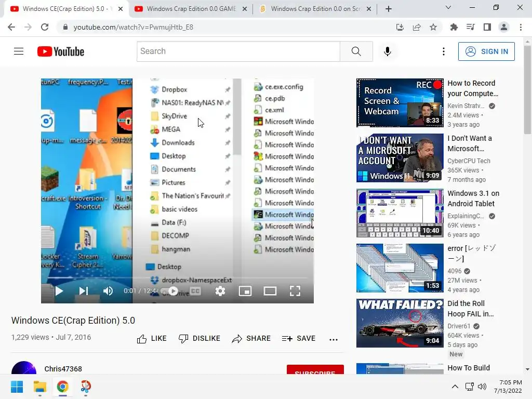The height and width of the screenshot is (399, 532).
Task: Open Did the Roll Hoop FAIL title
Action: pyautogui.click(x=471, y=309)
